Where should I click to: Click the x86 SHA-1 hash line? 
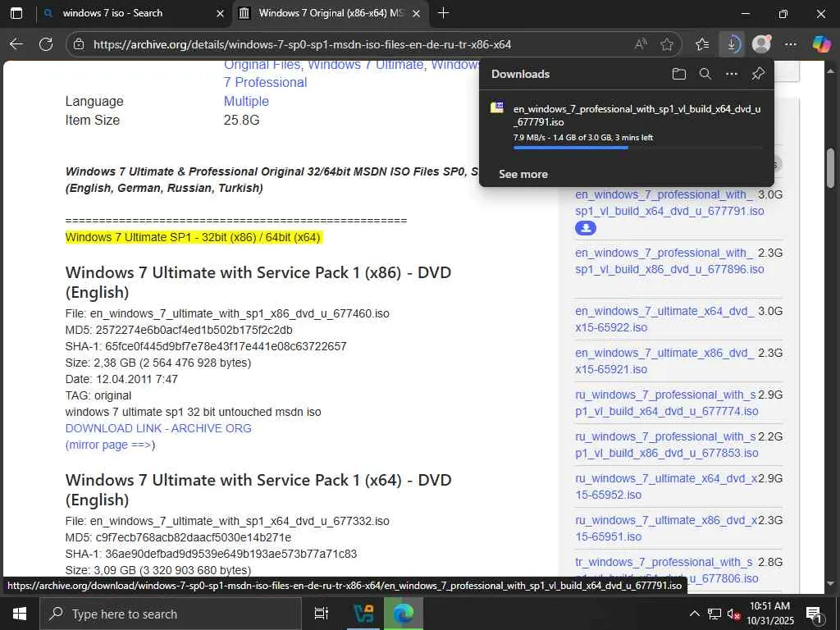click(x=206, y=347)
